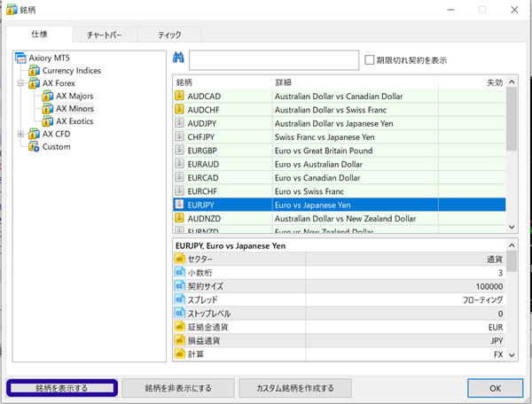The width and height of the screenshot is (532, 404).
Task: Sort by the 詳細 column header
Action: pos(356,82)
